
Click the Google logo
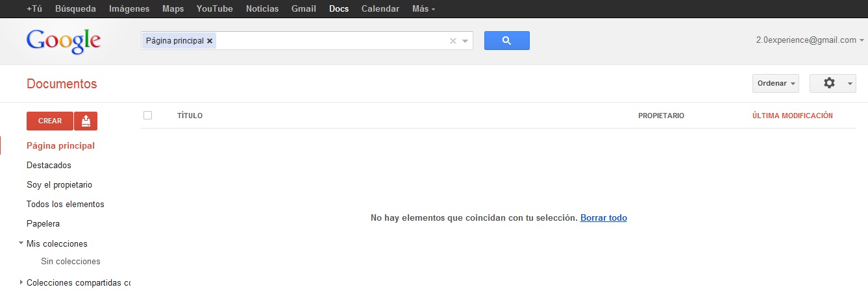[x=64, y=41]
